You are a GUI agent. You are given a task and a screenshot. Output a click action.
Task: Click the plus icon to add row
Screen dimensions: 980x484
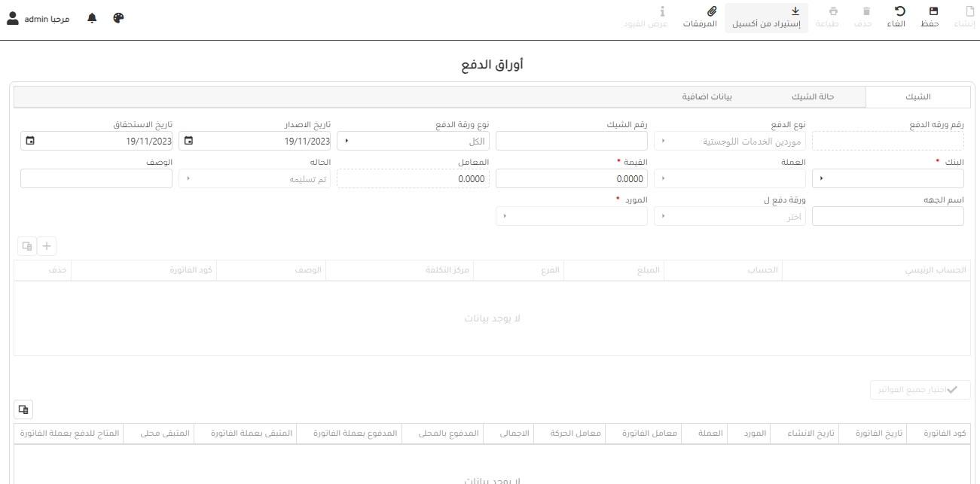47,246
